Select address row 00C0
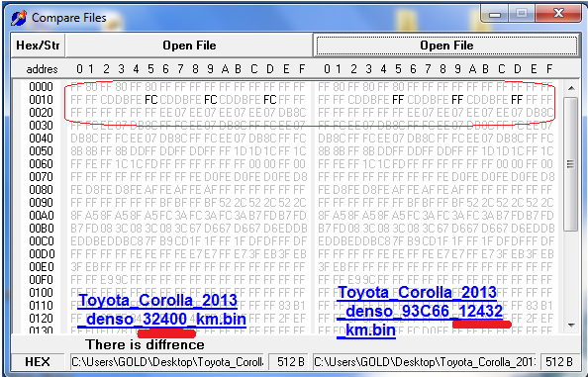Screen dimensions: 588x377 pyautogui.click(x=42, y=241)
